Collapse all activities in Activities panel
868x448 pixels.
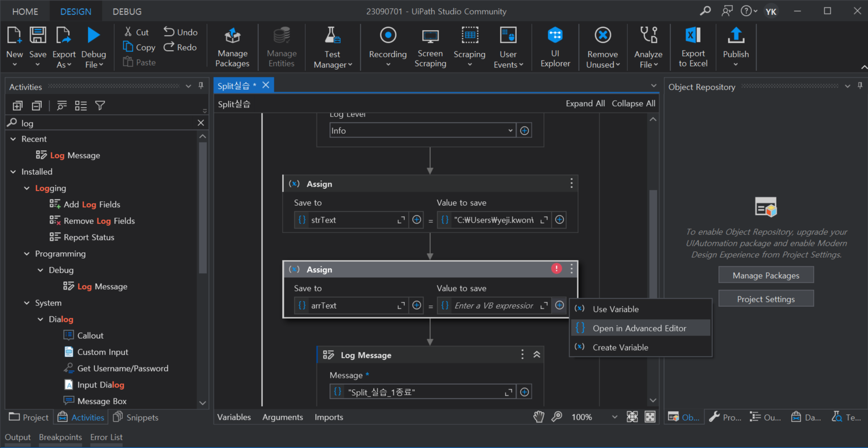(37, 106)
